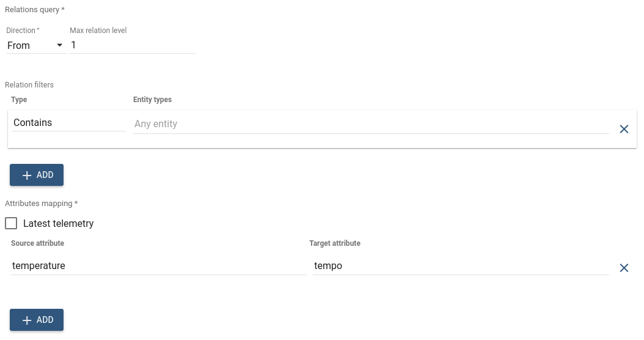This screenshot has width=644, height=340.
Task: Open Any entity types selector
Action: click(x=371, y=124)
